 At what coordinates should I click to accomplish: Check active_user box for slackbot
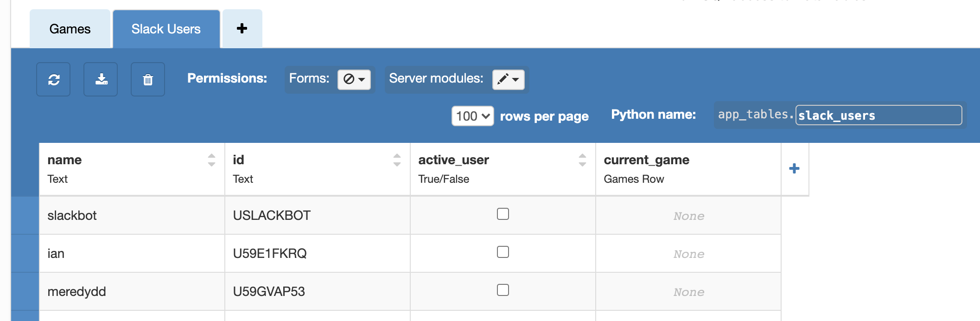503,214
